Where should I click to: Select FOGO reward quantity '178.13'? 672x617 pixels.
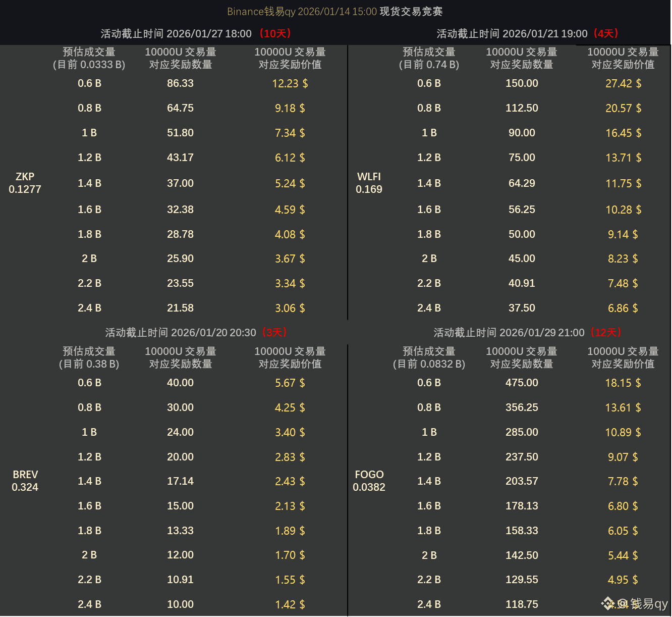click(x=522, y=506)
